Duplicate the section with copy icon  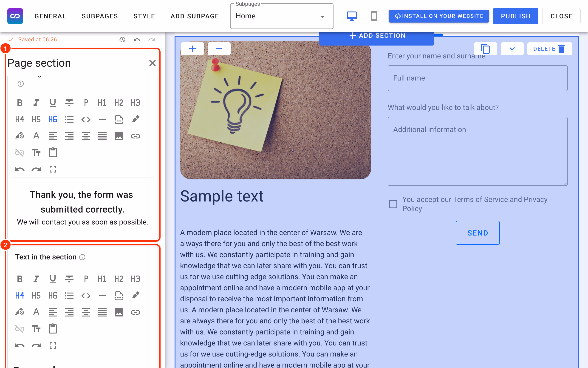pos(485,49)
